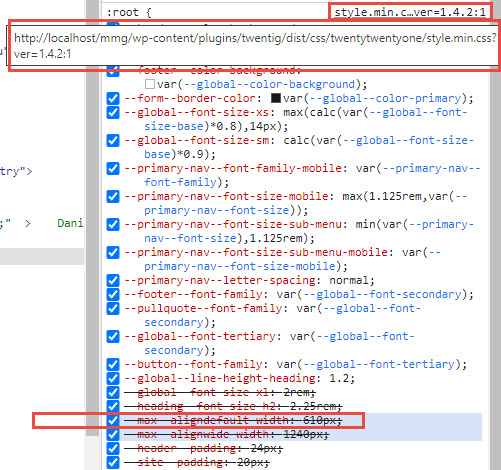The width and height of the screenshot is (501, 470).
Task: Edit the 2.25rem heading h2 value
Action: (x=312, y=406)
